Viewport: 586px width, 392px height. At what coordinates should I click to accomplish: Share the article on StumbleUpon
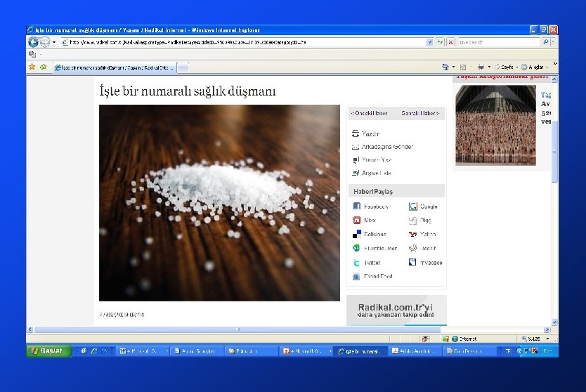coord(375,248)
